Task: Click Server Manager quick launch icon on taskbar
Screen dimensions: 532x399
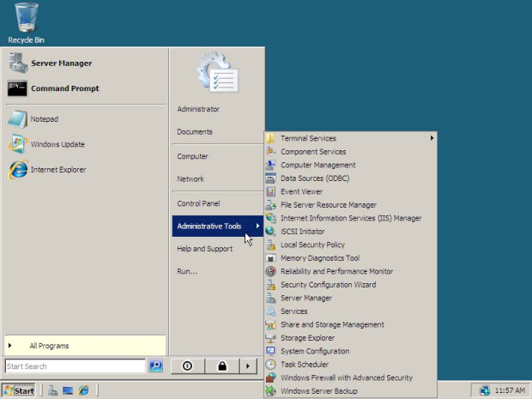Action: coord(52,390)
